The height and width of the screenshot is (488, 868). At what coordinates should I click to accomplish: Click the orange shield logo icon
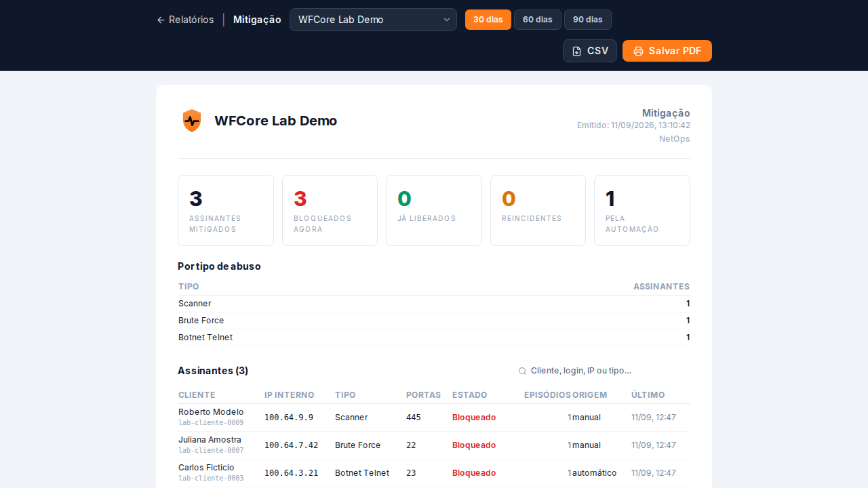[x=192, y=121]
